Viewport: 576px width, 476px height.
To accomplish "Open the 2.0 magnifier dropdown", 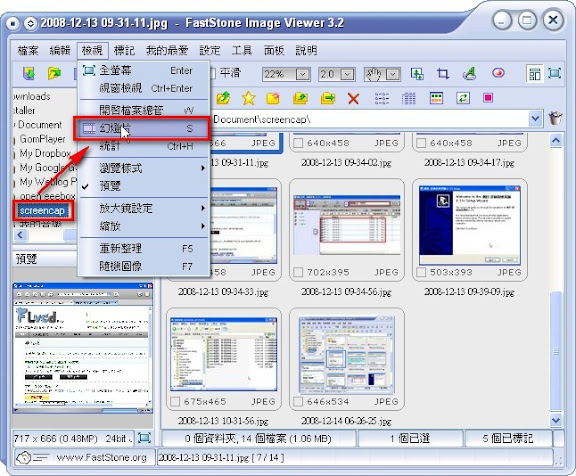I will pos(347,75).
